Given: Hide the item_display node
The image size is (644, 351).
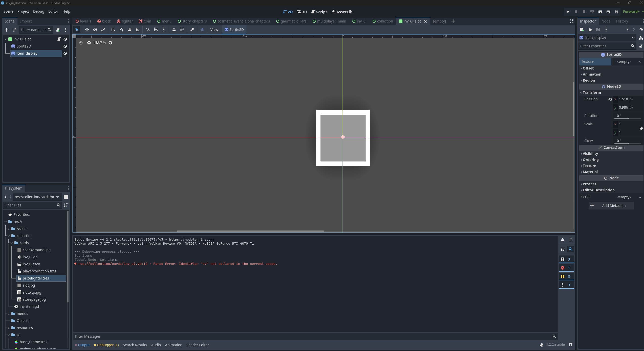Looking at the screenshot, I should pyautogui.click(x=65, y=53).
